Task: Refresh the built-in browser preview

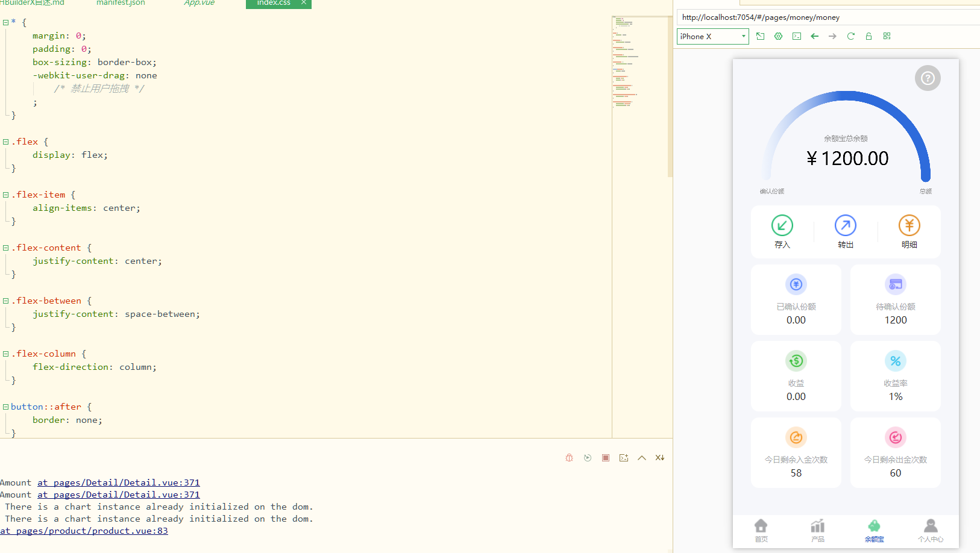Action: [x=850, y=36]
